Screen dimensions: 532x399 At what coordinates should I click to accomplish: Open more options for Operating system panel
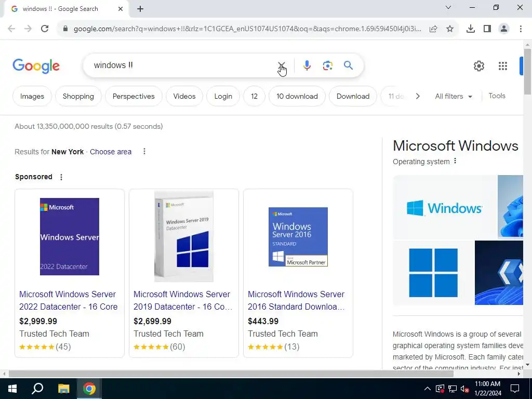[455, 161]
